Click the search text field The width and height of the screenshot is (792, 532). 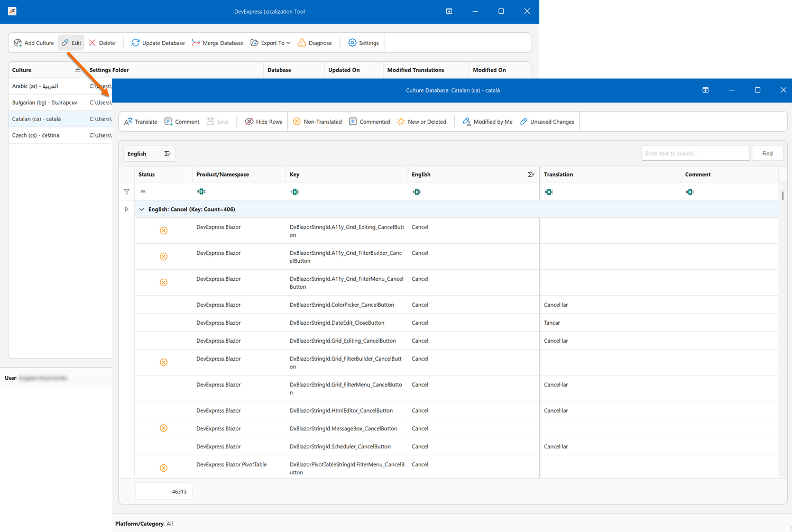(695, 153)
